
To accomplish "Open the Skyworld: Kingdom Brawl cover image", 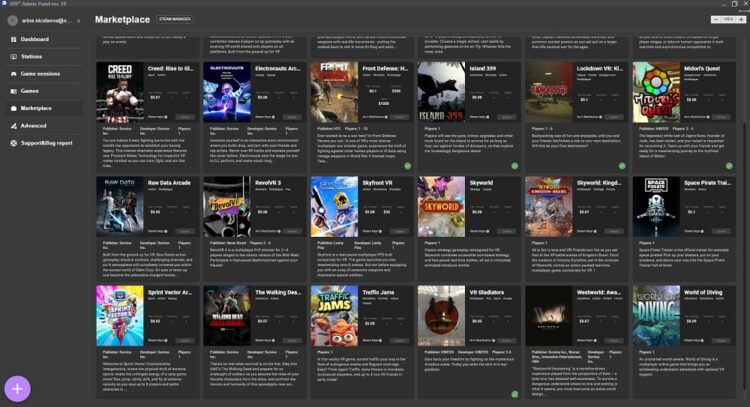I will (x=549, y=207).
